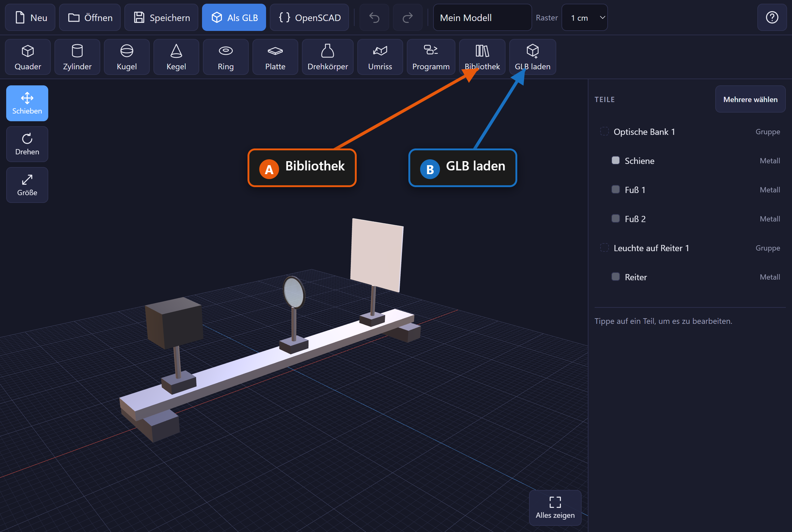The width and height of the screenshot is (792, 532).
Task: Click the lens object in viewport
Action: pos(294,293)
